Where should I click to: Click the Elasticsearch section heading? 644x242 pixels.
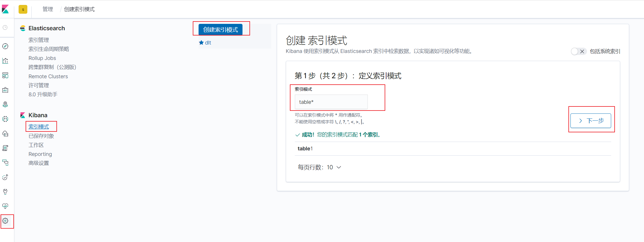[x=47, y=28]
